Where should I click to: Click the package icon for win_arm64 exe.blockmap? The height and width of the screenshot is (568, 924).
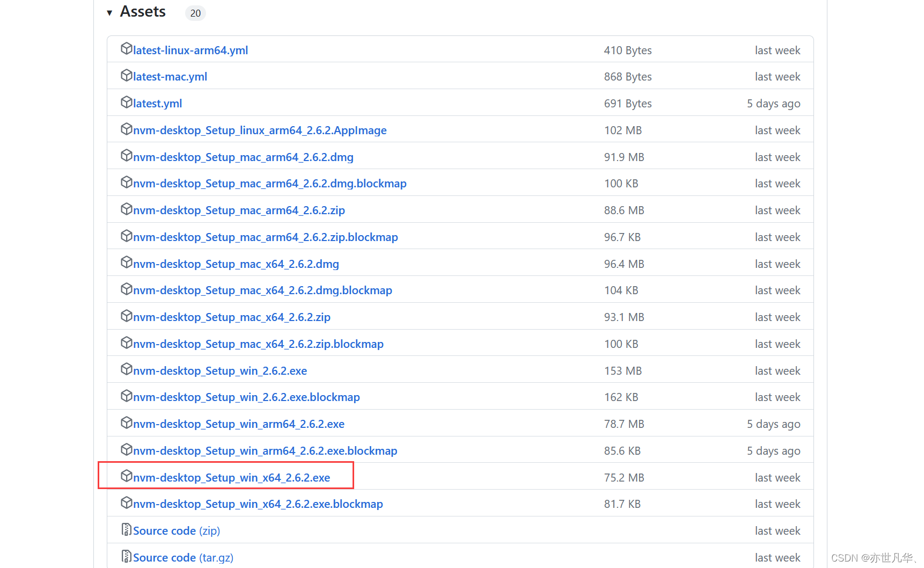tap(127, 449)
